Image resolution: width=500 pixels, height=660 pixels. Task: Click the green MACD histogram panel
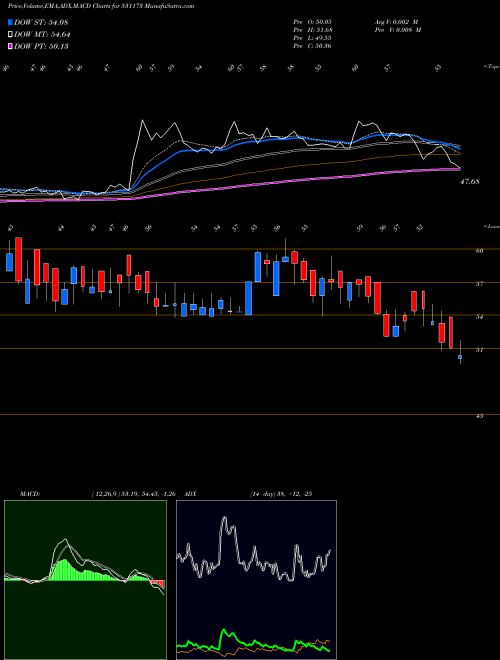(x=85, y=580)
